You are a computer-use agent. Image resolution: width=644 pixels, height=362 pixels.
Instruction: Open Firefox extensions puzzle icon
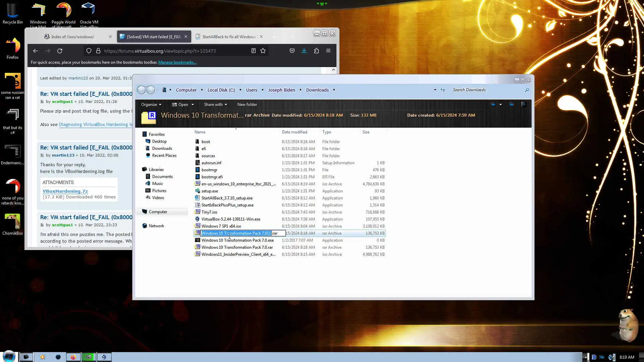tap(316, 51)
